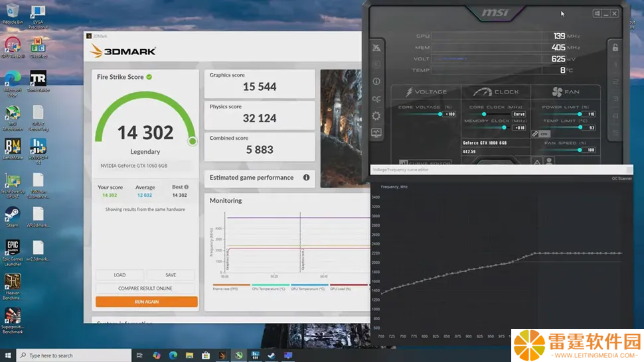This screenshot has width=644, height=362.
Task: Click 'Graphics score' value 15 544
Action: tap(260, 86)
